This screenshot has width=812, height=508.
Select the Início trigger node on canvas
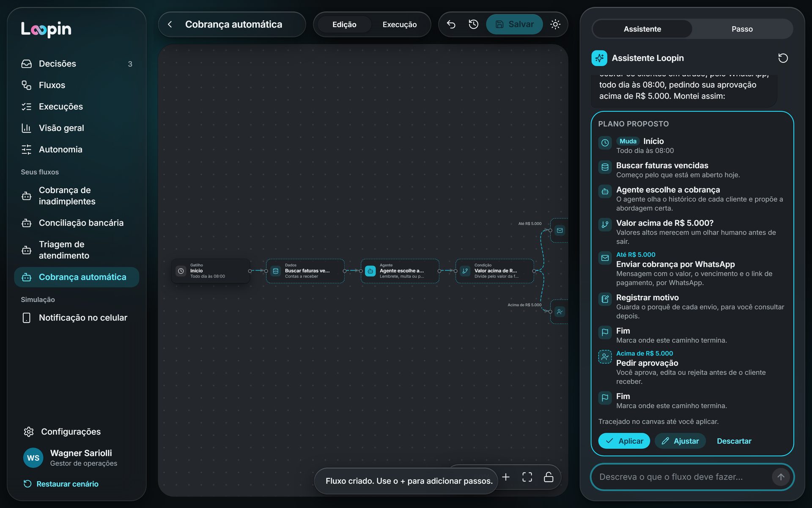tap(211, 271)
